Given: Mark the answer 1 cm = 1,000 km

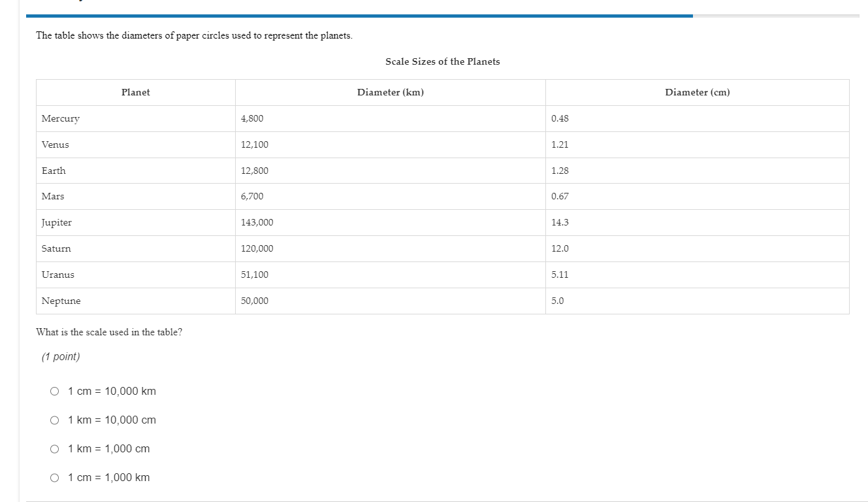Looking at the screenshot, I should tap(55, 478).
